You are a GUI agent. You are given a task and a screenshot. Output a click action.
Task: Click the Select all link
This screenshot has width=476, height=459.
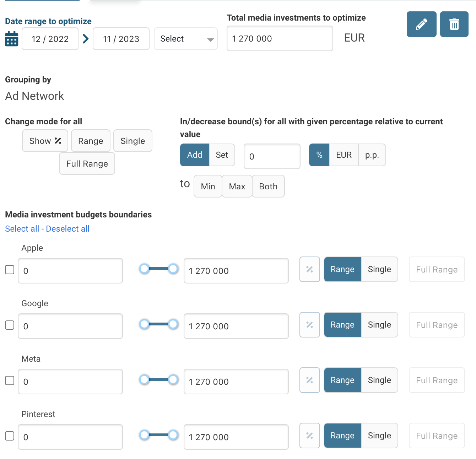22,229
